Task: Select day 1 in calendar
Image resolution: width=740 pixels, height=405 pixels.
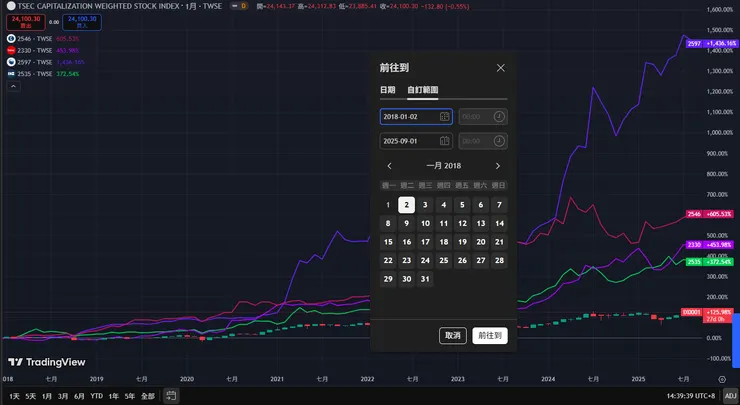Action: (x=388, y=205)
